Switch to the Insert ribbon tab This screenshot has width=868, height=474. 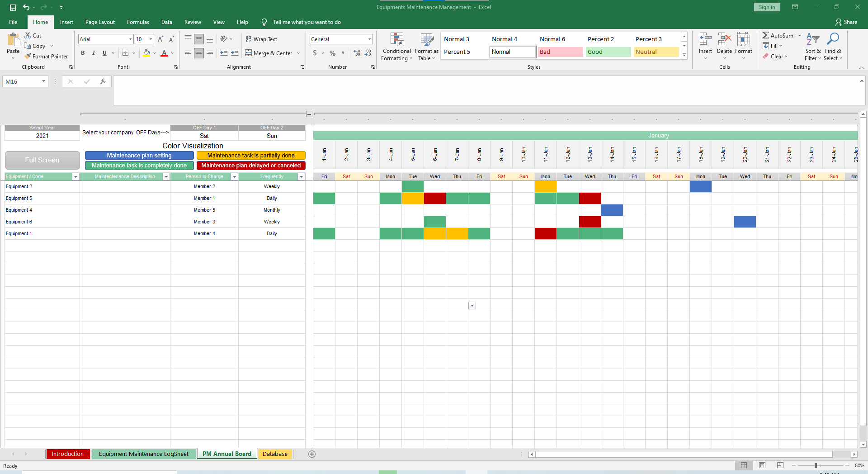66,22
